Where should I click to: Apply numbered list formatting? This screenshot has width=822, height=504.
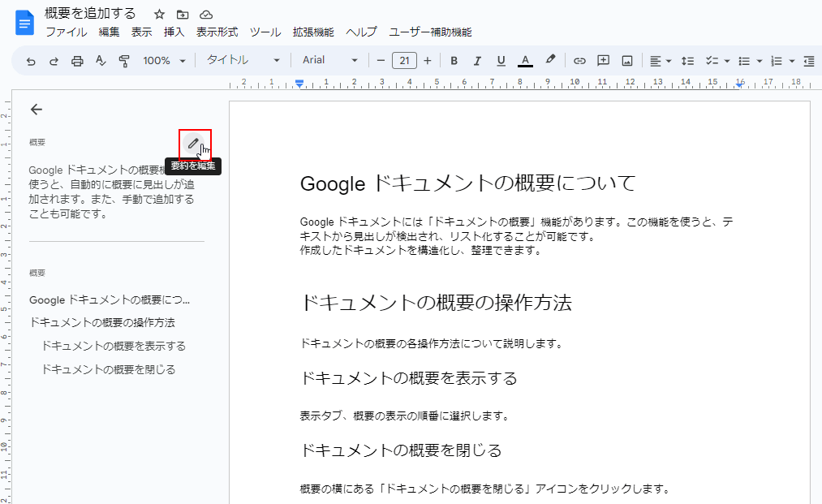pos(777,61)
